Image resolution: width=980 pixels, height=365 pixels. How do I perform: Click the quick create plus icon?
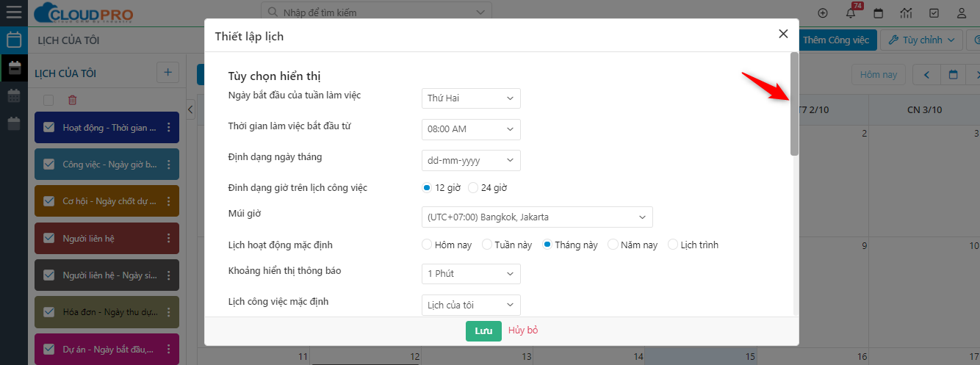823,13
